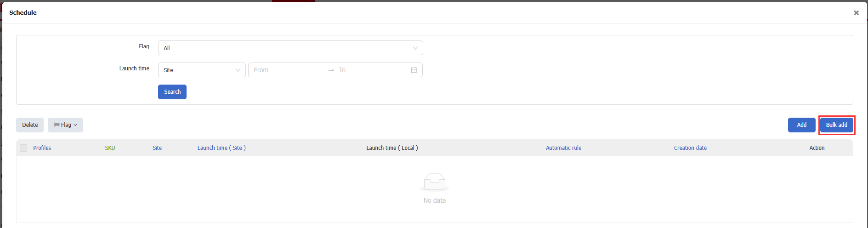Image resolution: width=868 pixels, height=228 pixels.
Task: Sort by Site column header
Action: click(157, 148)
